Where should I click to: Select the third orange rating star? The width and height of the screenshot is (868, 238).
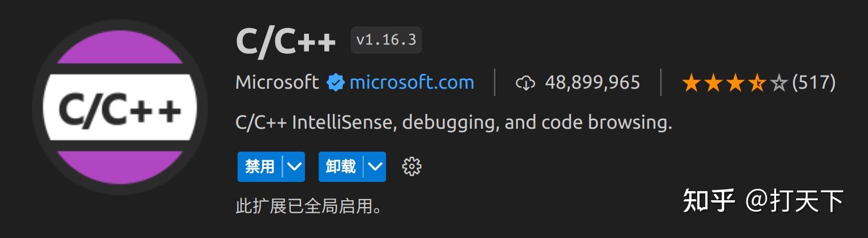735,83
